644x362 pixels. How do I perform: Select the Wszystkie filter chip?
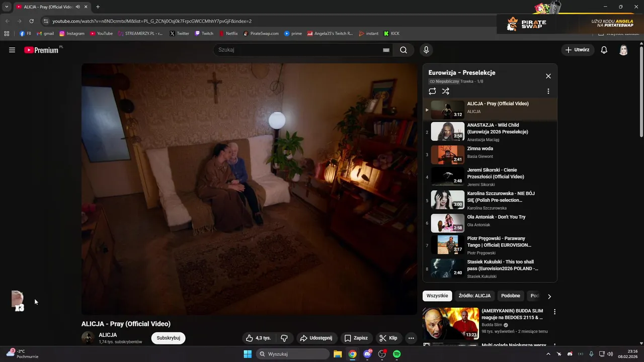click(x=437, y=296)
